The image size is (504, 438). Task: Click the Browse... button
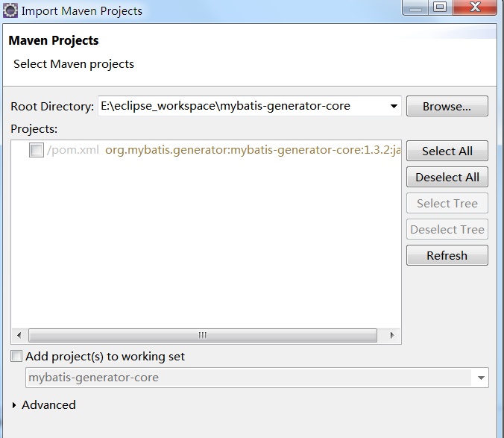[447, 106]
